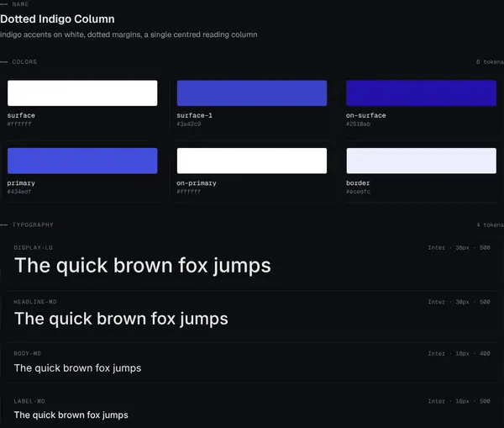Click the HEADLINE-MD label
The height and width of the screenshot is (428, 504).
35,302
